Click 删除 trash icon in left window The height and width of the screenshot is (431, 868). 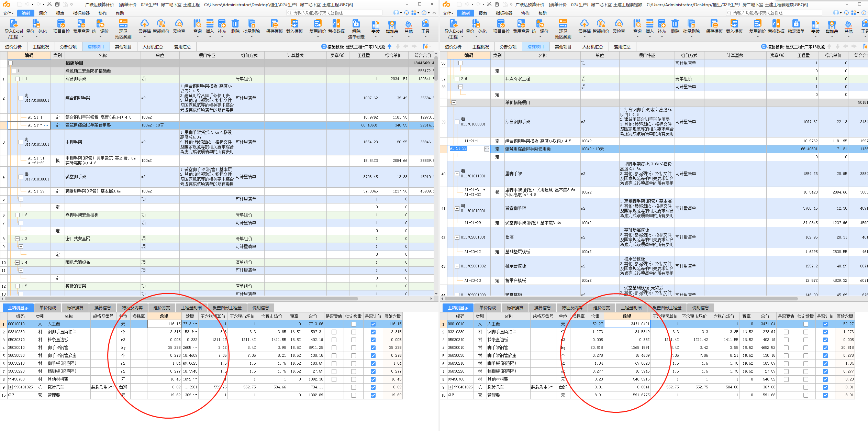point(235,24)
